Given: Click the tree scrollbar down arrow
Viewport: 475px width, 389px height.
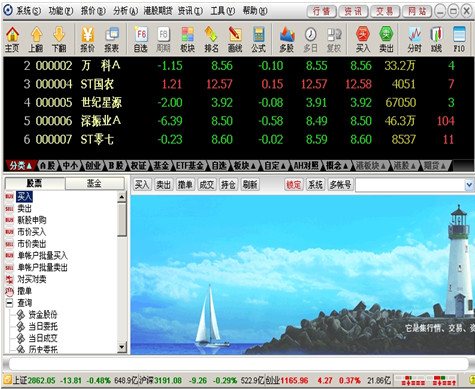Looking at the screenshot, I should (122, 348).
